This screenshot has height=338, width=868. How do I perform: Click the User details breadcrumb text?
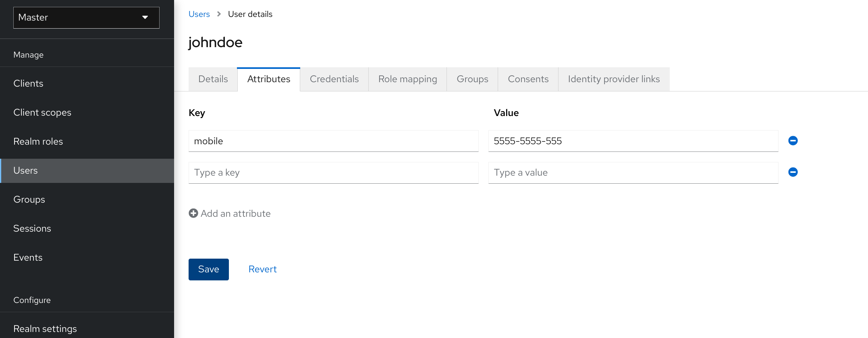pyautogui.click(x=250, y=14)
